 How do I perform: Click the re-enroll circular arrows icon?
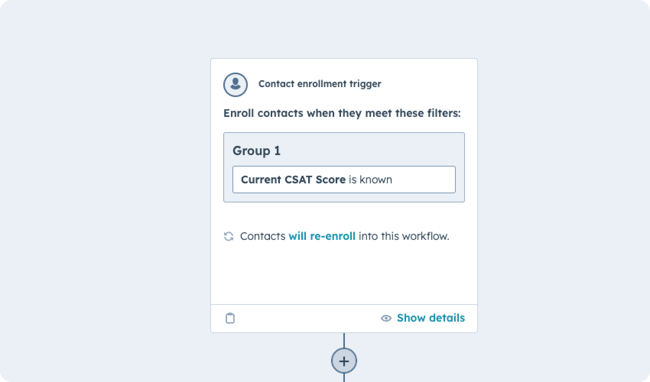(x=228, y=236)
